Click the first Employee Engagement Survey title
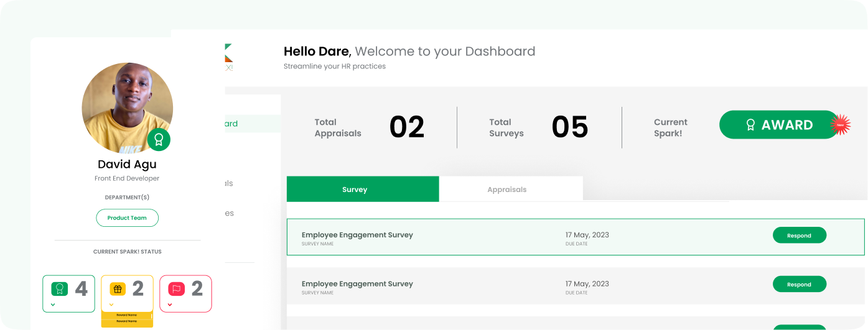 pyautogui.click(x=357, y=235)
